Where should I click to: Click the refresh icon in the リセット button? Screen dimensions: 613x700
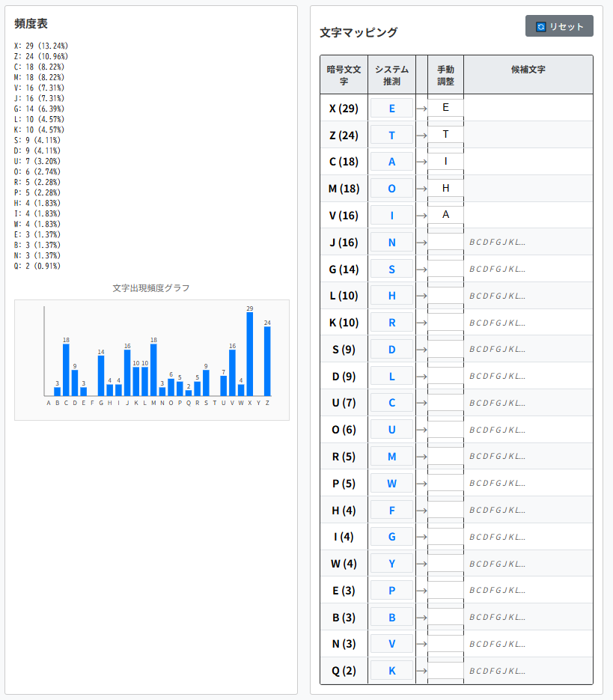(x=541, y=26)
